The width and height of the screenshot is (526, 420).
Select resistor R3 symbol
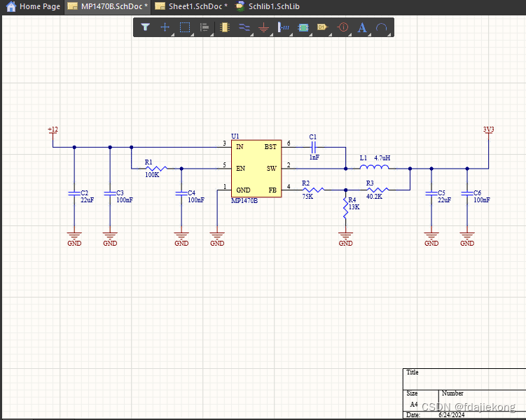[x=378, y=190]
